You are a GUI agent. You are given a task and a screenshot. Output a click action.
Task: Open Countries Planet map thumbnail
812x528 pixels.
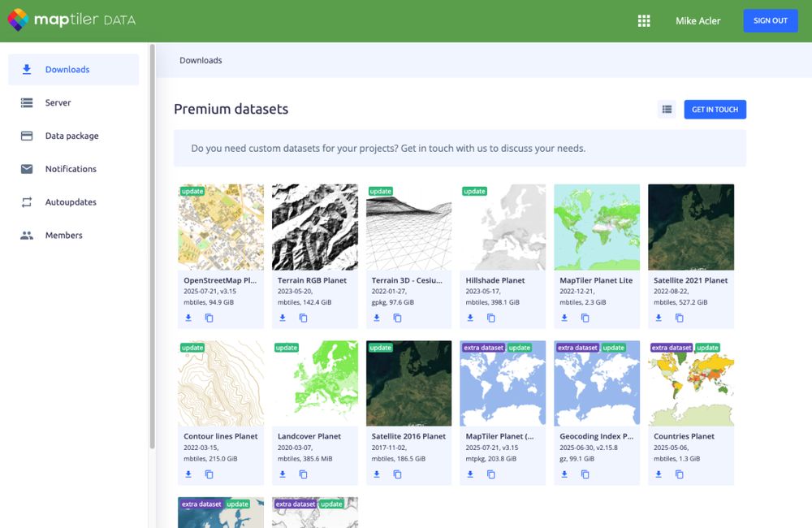pos(691,383)
